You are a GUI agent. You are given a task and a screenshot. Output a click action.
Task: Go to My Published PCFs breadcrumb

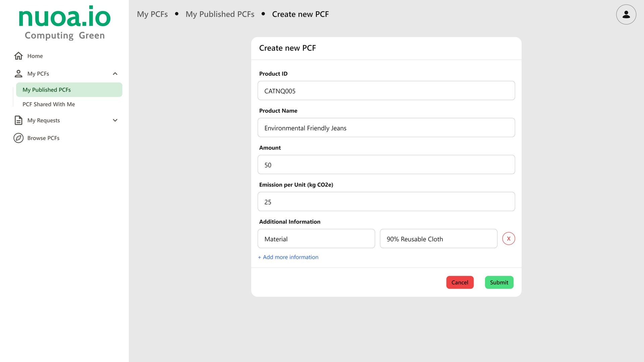pyautogui.click(x=220, y=14)
